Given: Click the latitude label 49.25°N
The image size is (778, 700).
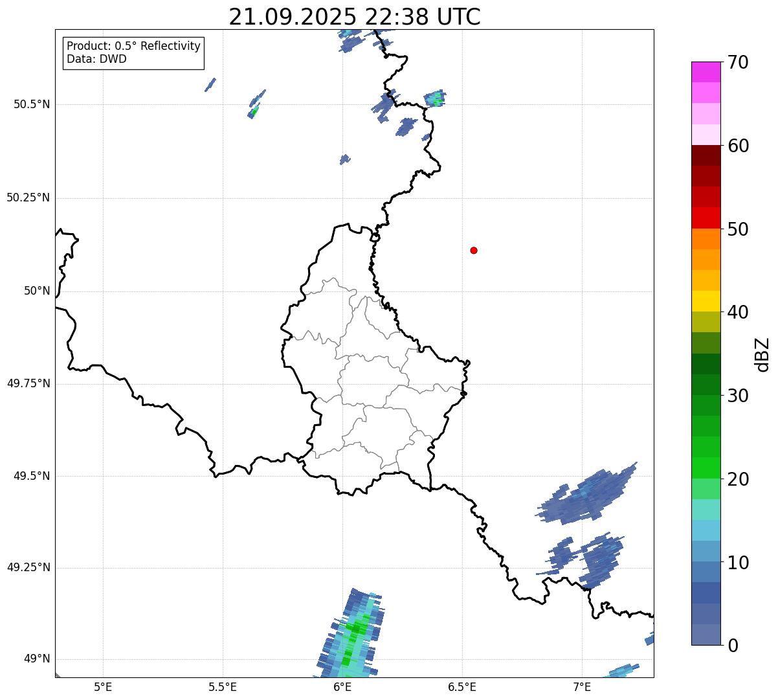Looking at the screenshot, I should click(x=28, y=568).
